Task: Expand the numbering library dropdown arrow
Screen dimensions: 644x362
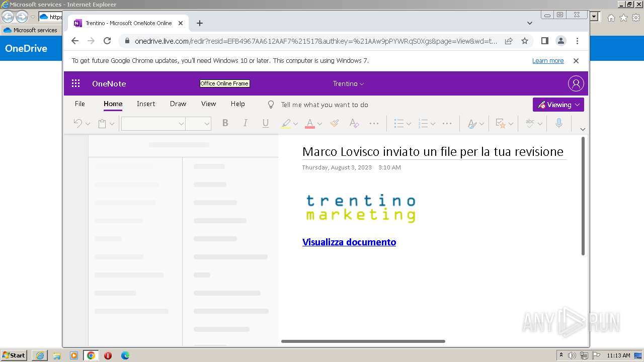Action: [433, 124]
